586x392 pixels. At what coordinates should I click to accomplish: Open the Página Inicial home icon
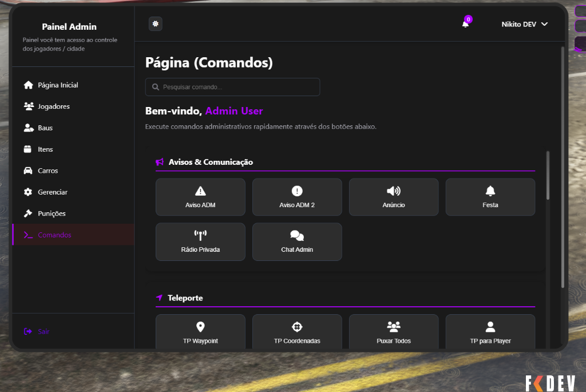pyautogui.click(x=27, y=85)
